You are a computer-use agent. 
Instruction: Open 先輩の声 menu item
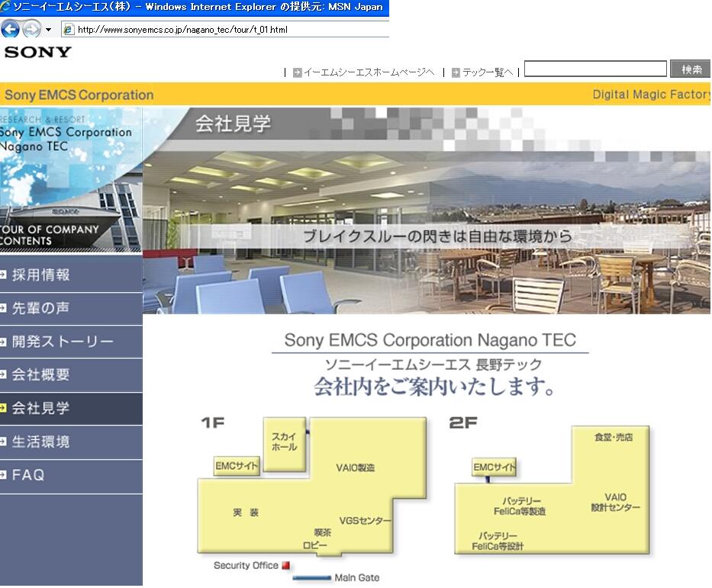point(71,309)
